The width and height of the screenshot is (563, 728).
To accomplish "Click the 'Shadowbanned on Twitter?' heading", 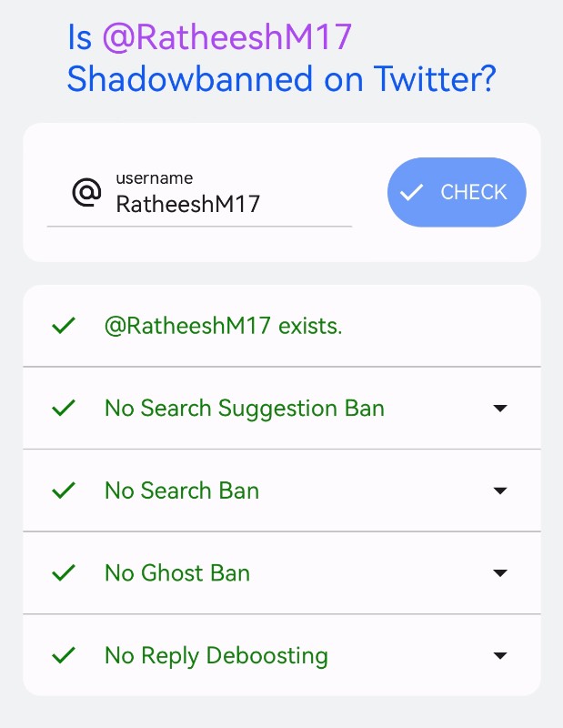I will point(282,79).
